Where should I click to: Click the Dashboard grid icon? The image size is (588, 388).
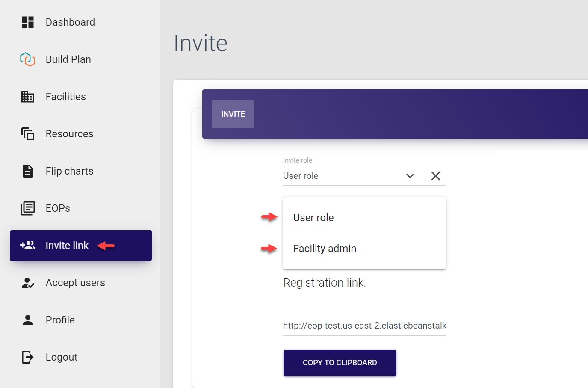28,22
